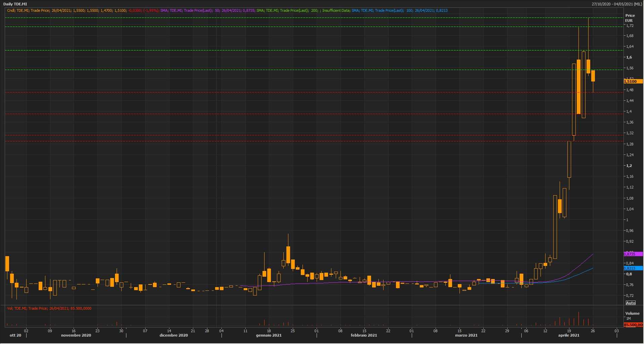Viewport: 644px width, 344px height.
Task: Select the 100-period SMA legend entry
Action: tap(399, 10)
